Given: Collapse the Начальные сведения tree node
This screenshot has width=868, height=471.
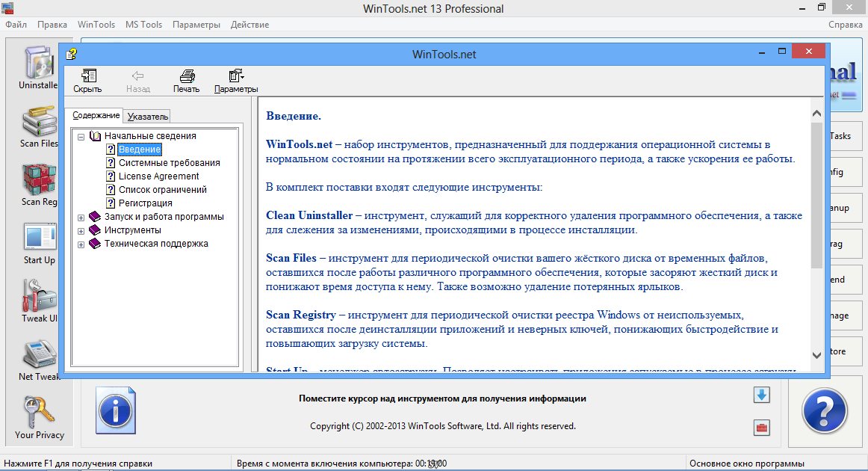Looking at the screenshot, I should (x=81, y=136).
